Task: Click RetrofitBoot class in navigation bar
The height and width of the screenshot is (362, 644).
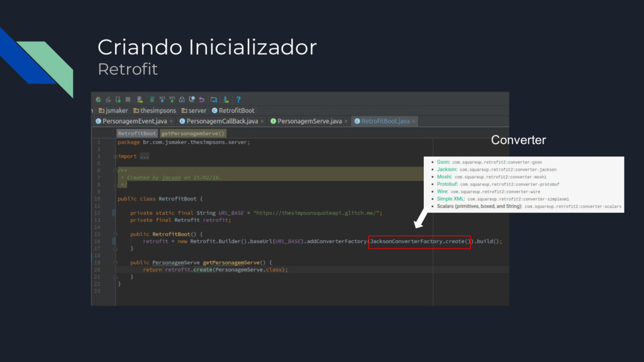Action: point(233,111)
